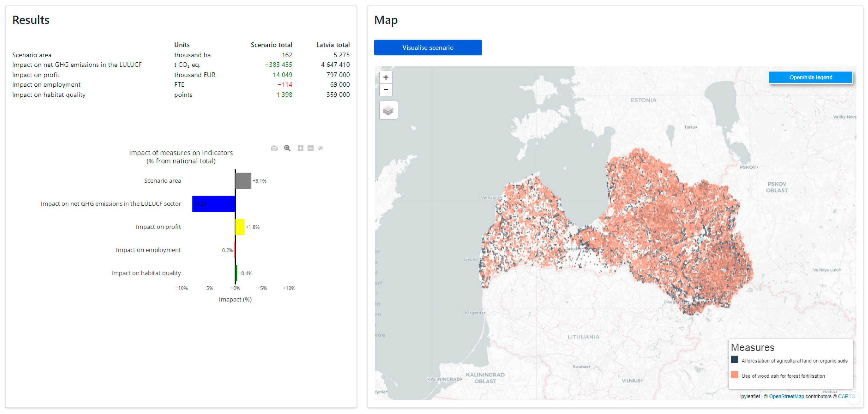Click 'Impact on net GHG emissions' table row label

pyautogui.click(x=77, y=65)
